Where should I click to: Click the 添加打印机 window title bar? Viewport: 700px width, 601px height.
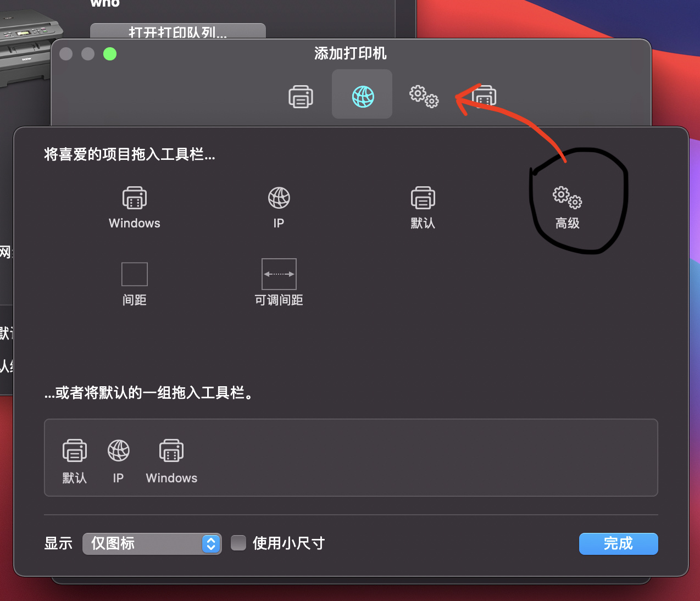[350, 53]
